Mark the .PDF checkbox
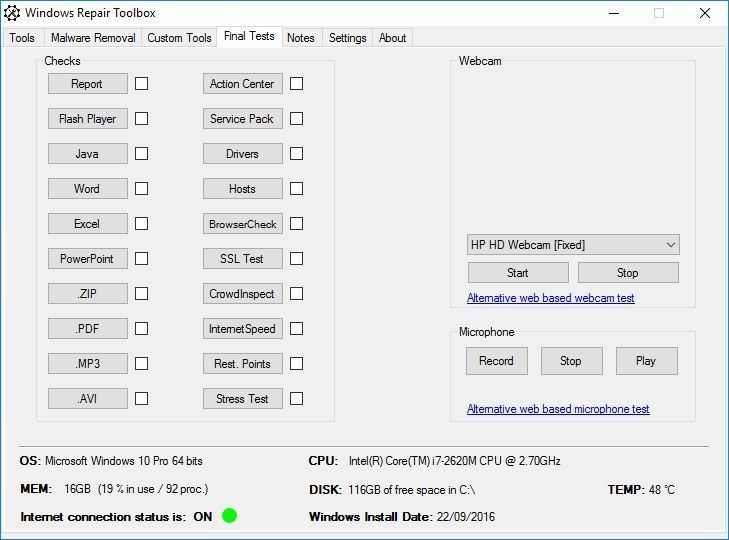729x540 pixels. point(141,328)
